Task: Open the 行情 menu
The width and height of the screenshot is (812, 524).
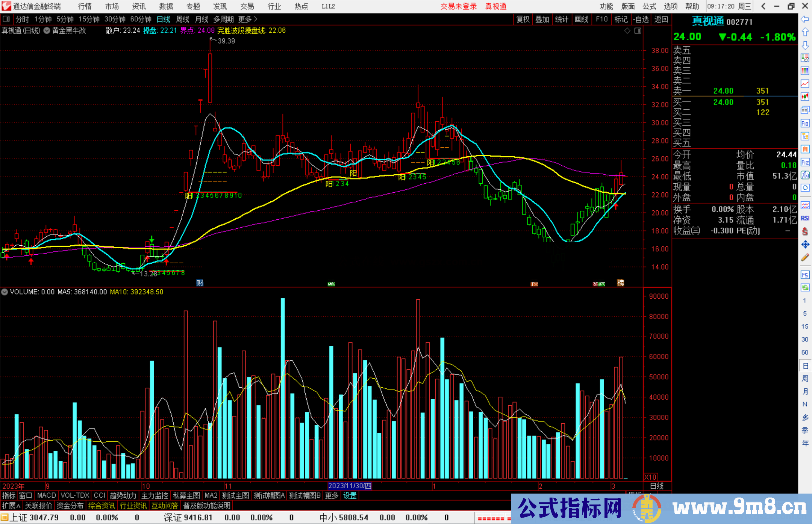Action: point(85,6)
